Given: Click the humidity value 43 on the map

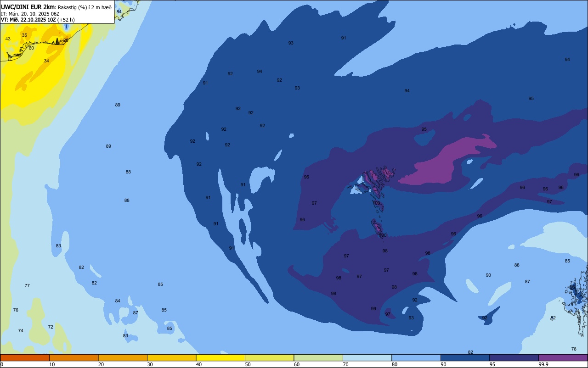Looking at the screenshot, I should tap(8, 39).
